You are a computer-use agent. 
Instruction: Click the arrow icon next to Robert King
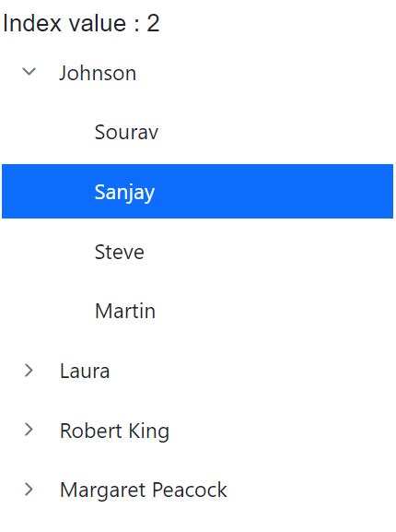(29, 430)
